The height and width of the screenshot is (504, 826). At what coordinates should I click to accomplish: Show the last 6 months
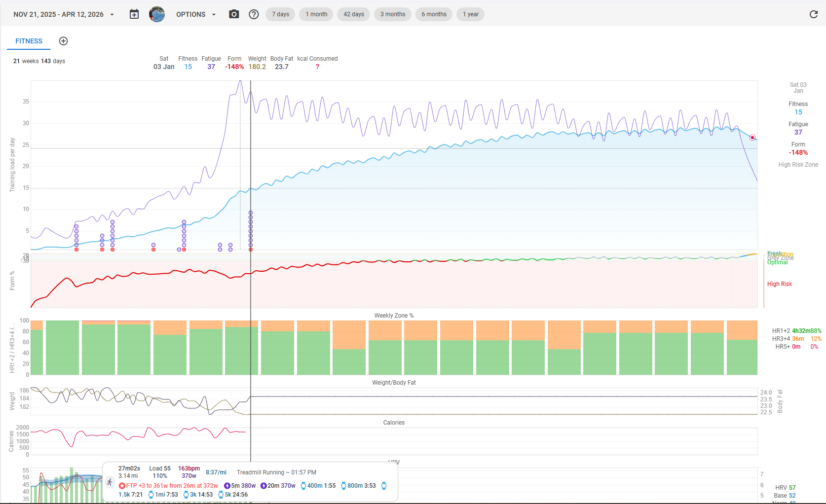pyautogui.click(x=434, y=14)
